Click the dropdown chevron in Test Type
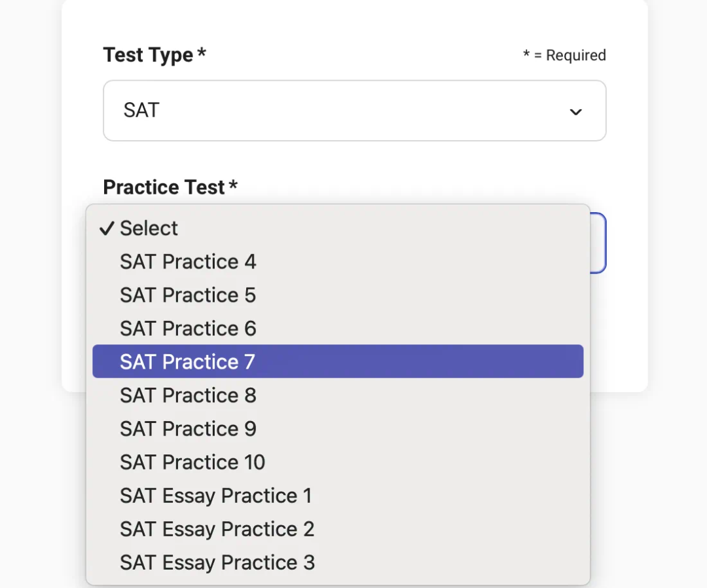Screen dimensions: 707x588 pyautogui.click(x=575, y=112)
